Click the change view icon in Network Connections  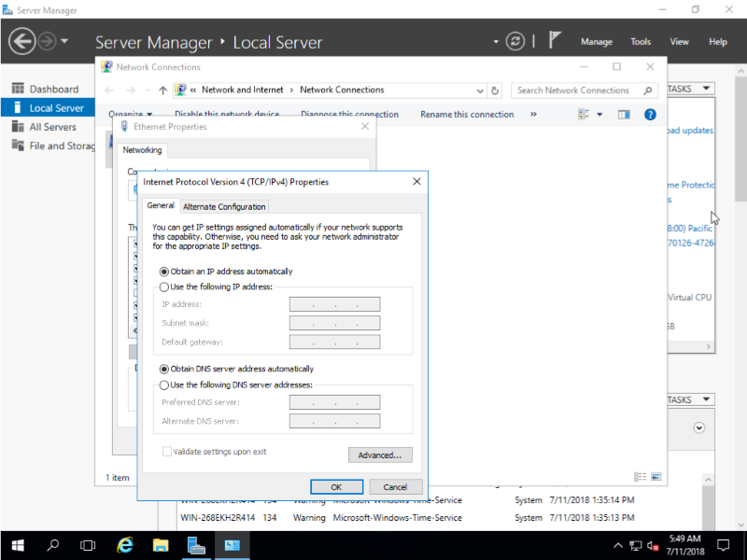pyautogui.click(x=584, y=114)
